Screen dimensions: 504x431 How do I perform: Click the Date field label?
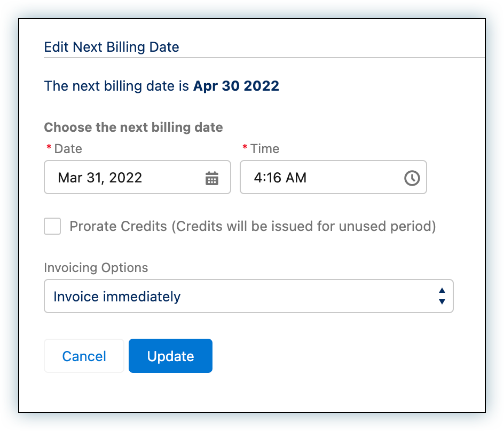click(68, 149)
